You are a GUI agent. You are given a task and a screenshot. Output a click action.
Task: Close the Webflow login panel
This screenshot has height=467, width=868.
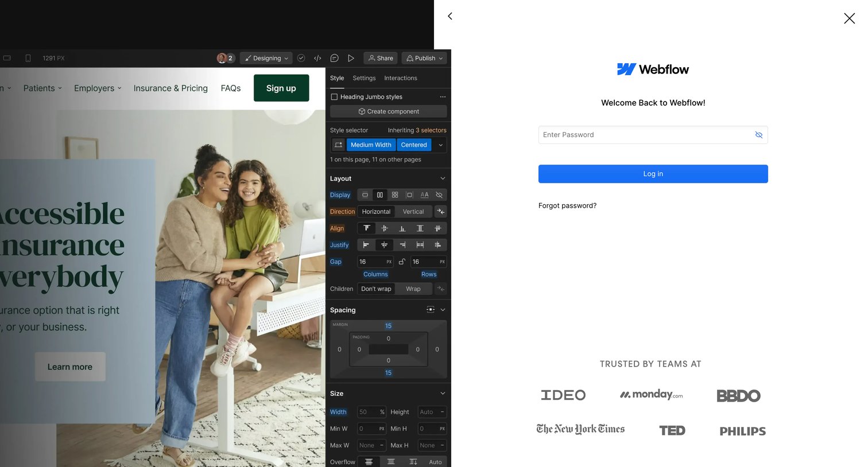pyautogui.click(x=849, y=18)
